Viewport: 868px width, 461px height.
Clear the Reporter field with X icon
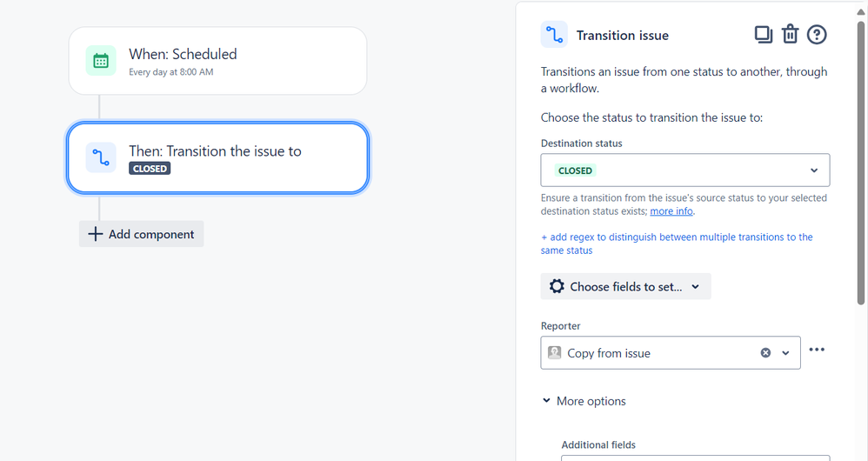[x=765, y=353]
